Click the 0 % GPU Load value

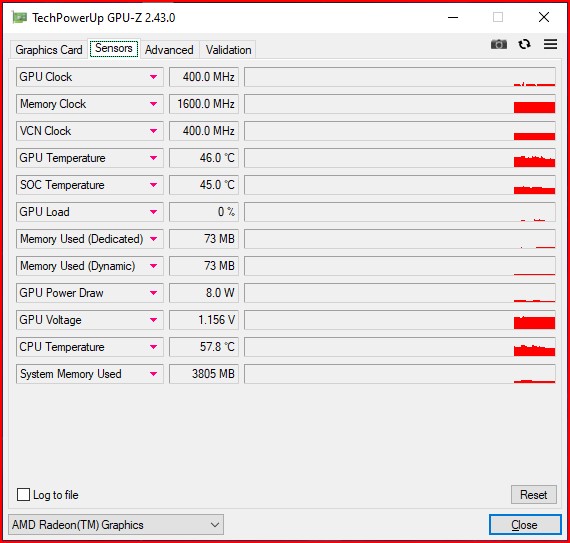click(204, 212)
